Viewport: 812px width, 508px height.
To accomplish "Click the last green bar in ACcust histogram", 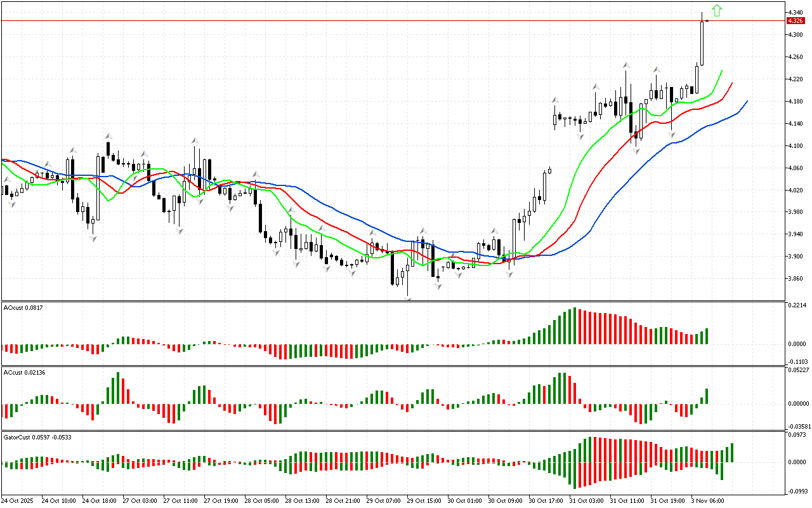I will point(706,396).
